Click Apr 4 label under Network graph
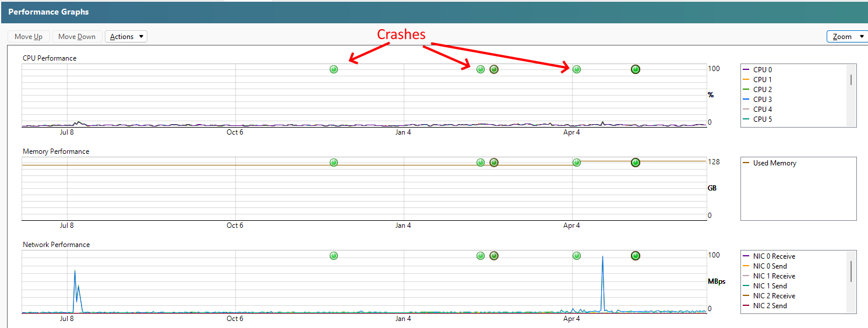868x328 pixels. [571, 319]
